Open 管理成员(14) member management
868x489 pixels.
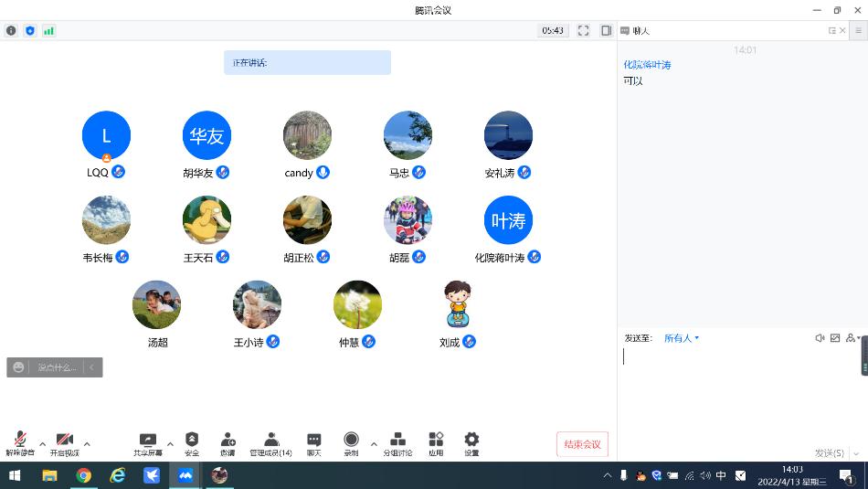(x=270, y=443)
